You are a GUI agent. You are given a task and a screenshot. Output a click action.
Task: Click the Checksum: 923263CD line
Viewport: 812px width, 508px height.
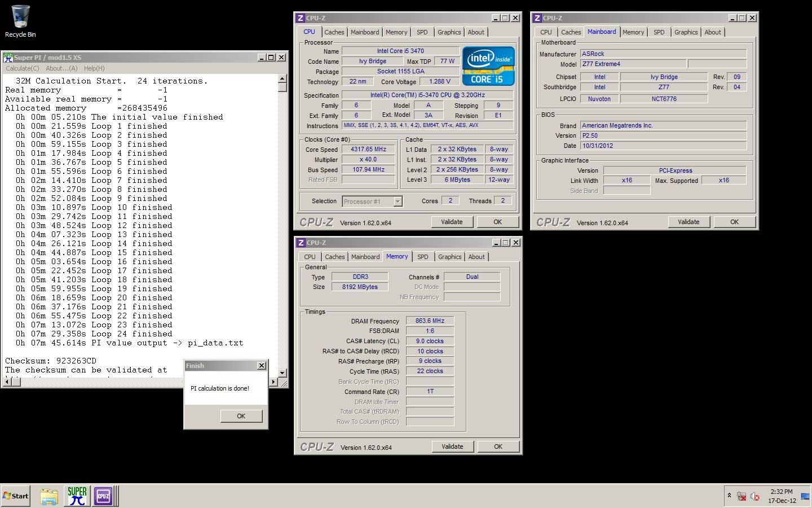tap(51, 361)
